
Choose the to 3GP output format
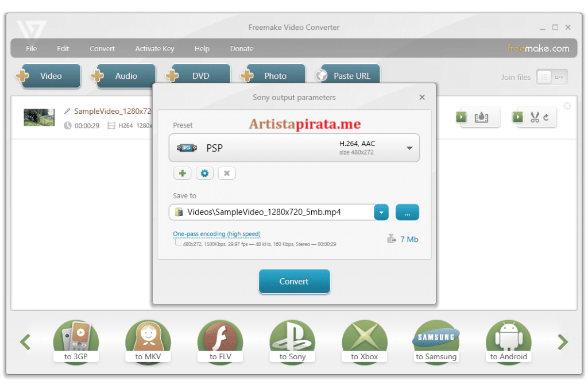(x=76, y=341)
